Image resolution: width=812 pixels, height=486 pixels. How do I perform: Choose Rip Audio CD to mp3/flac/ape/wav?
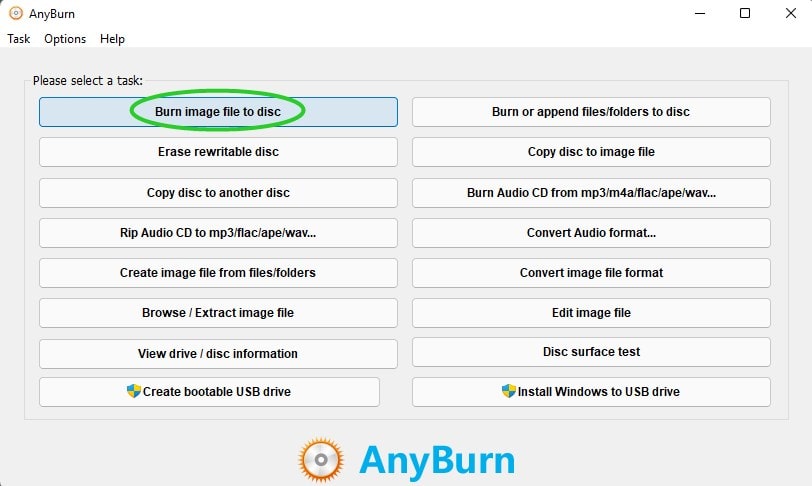(218, 233)
